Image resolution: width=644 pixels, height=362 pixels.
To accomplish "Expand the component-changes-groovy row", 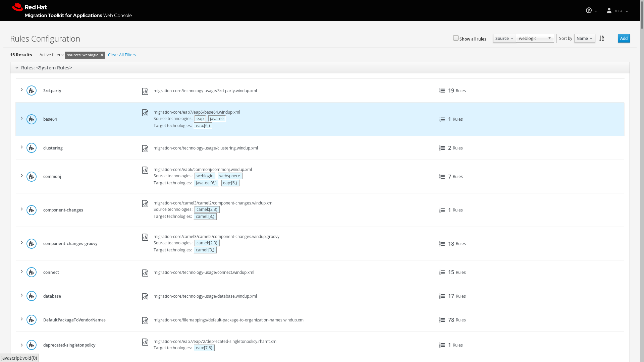I will (x=22, y=243).
